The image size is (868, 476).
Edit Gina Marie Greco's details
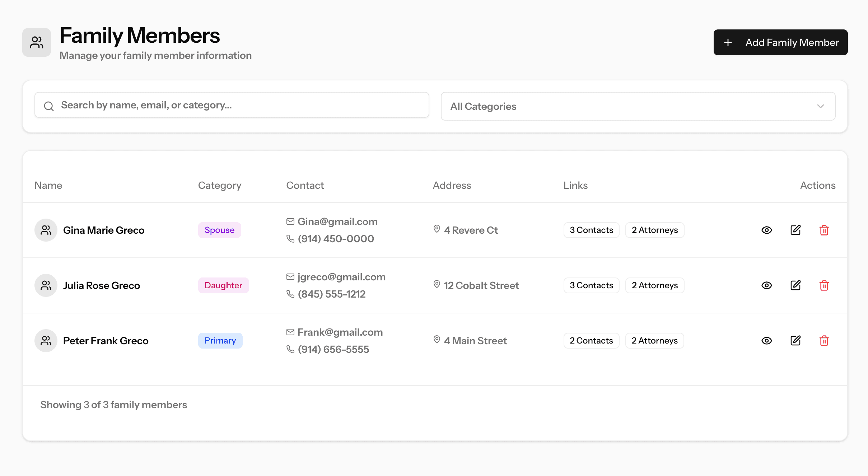795,230
